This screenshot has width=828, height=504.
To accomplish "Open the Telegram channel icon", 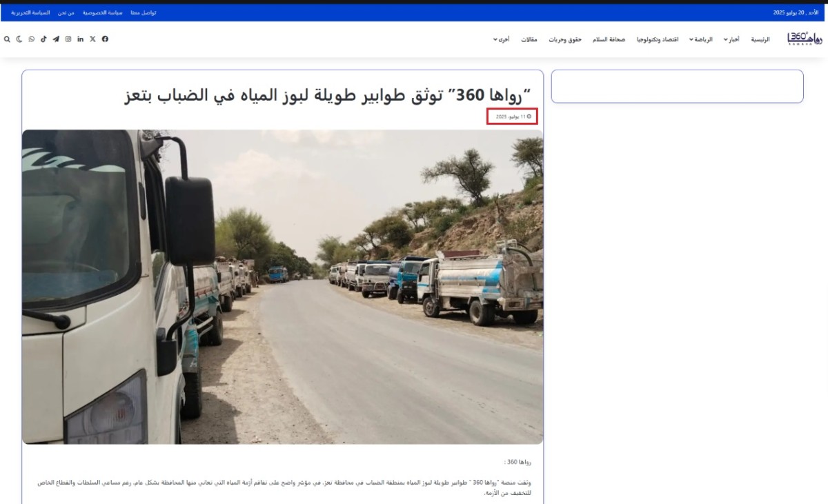I will (57, 39).
